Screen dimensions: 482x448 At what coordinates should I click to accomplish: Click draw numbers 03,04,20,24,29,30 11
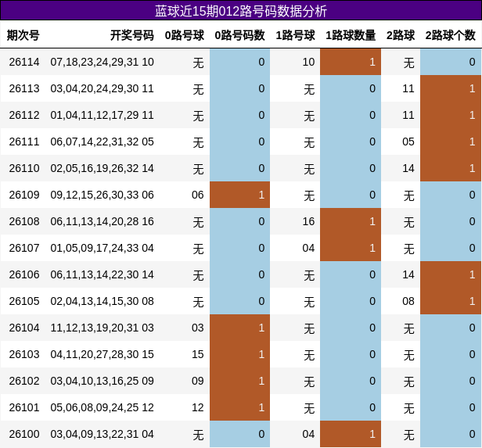pyautogui.click(x=102, y=89)
